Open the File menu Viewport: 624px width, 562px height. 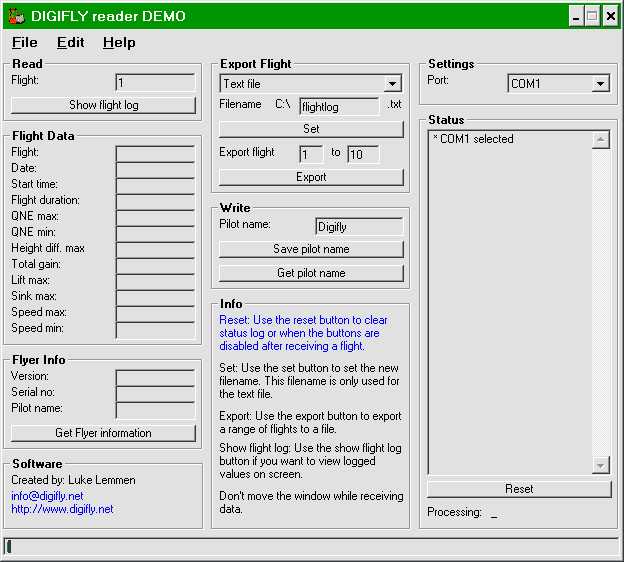pyautogui.click(x=25, y=43)
